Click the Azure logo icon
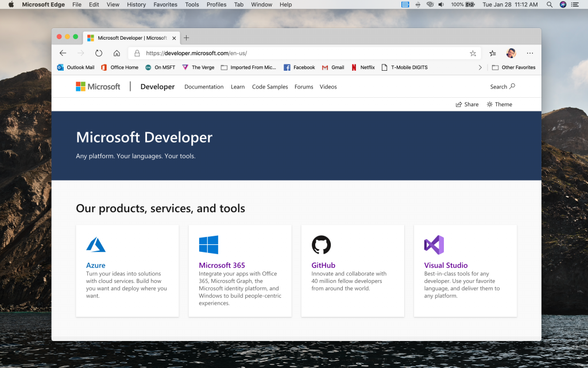This screenshot has width=588, height=368. pos(96,244)
